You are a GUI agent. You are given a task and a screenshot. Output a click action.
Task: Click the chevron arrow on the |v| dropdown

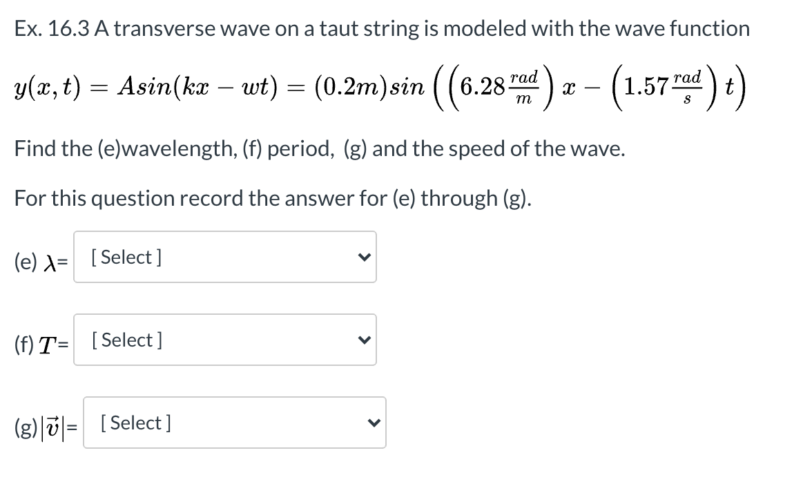(x=374, y=423)
